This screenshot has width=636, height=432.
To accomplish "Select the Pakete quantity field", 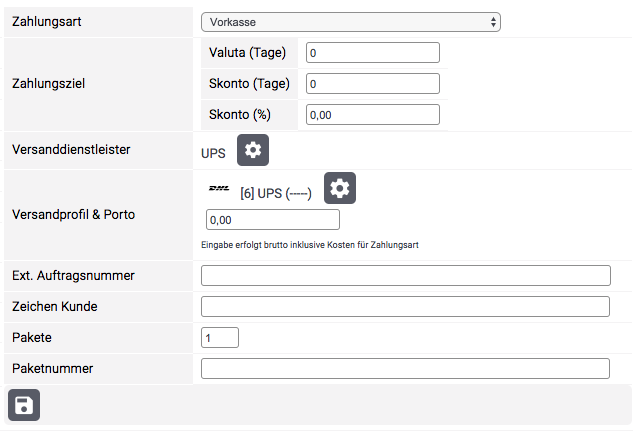I will pos(220,338).
